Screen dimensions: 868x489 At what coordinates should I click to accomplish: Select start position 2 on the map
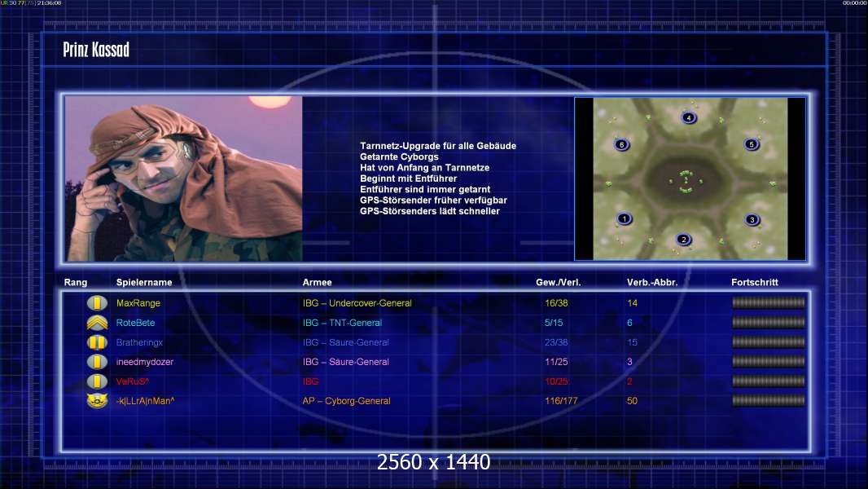[x=684, y=240]
